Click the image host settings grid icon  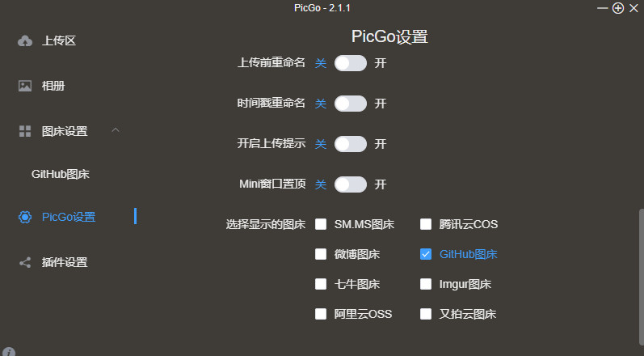(x=25, y=131)
